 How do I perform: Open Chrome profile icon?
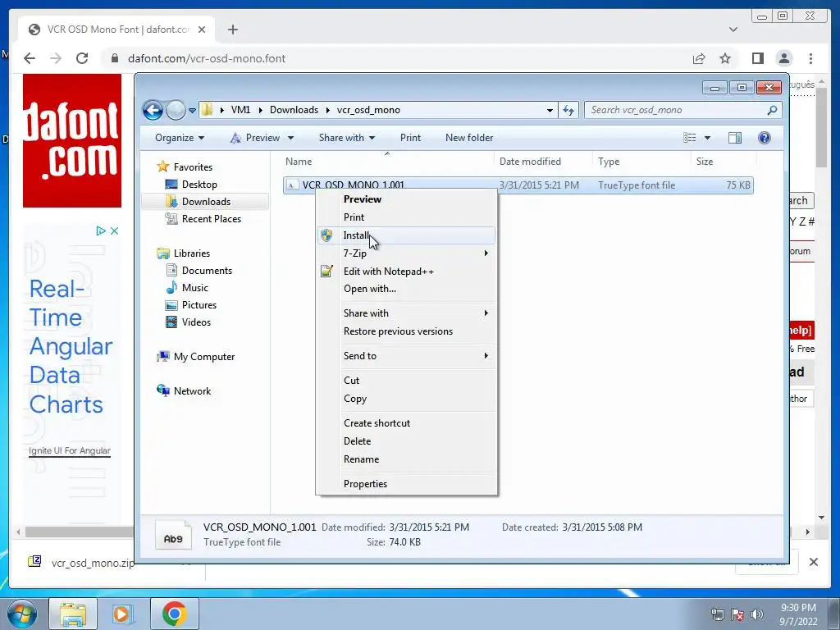point(784,58)
